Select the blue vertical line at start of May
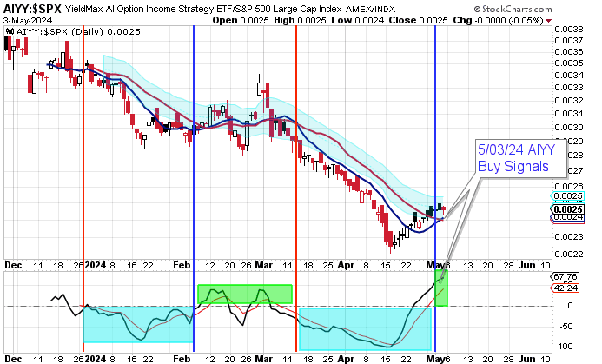This screenshot has width=602, height=364. click(434, 174)
